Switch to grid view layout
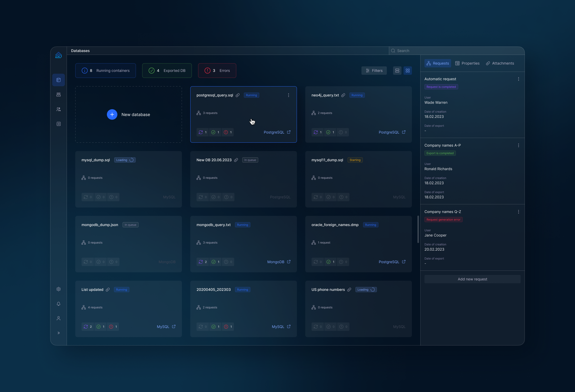575x392 pixels. pos(407,70)
